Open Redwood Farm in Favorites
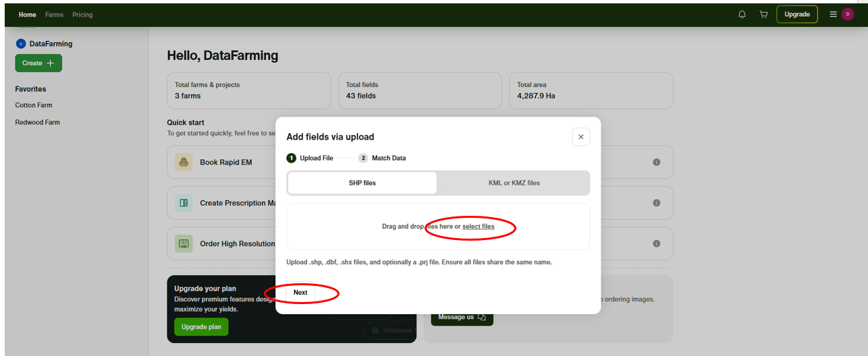The height and width of the screenshot is (356, 868). 38,123
